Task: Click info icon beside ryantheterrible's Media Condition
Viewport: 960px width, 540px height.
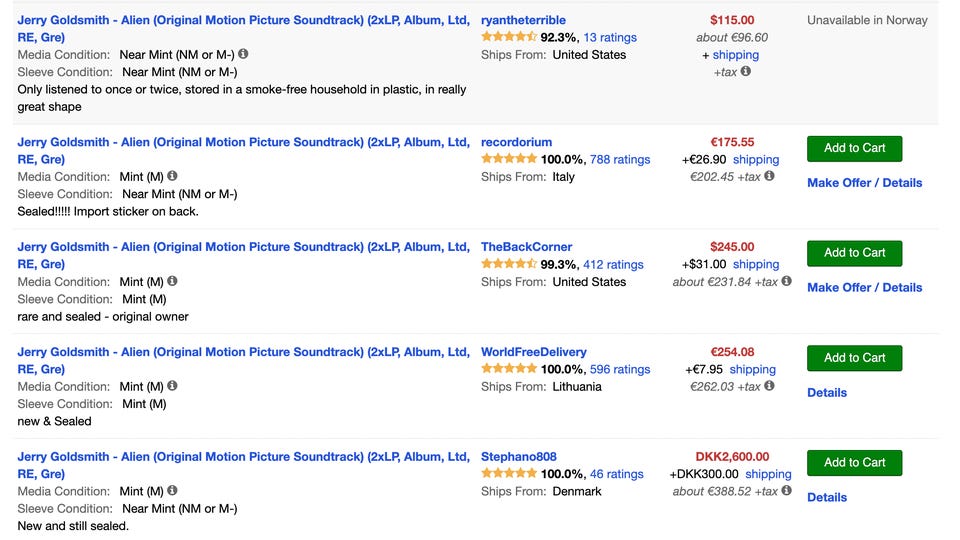Action: [x=244, y=54]
